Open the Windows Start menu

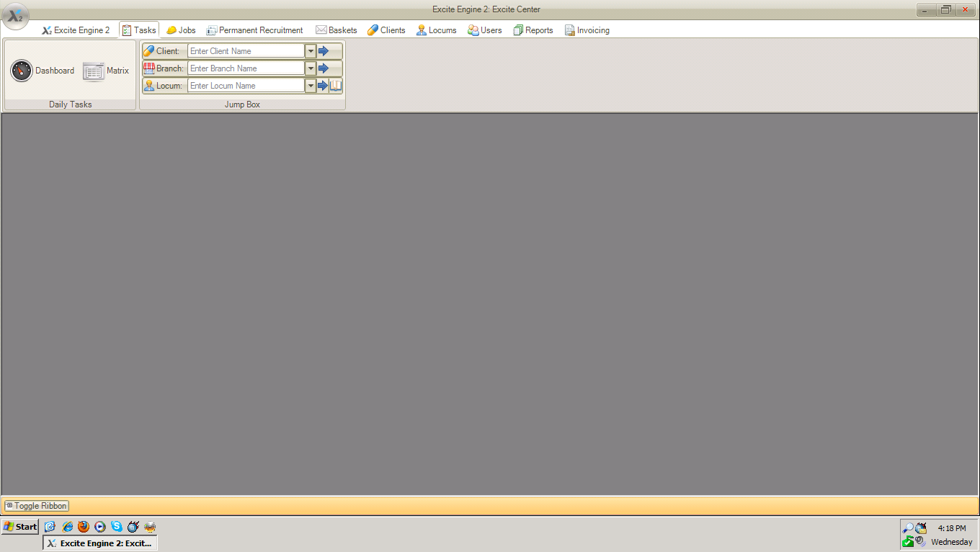[x=20, y=527]
